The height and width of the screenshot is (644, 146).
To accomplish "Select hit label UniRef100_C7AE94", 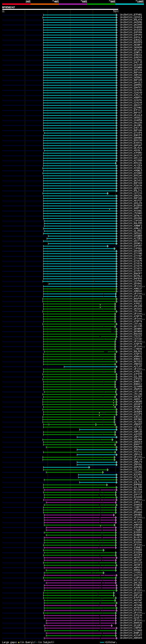I will click(131, 349).
